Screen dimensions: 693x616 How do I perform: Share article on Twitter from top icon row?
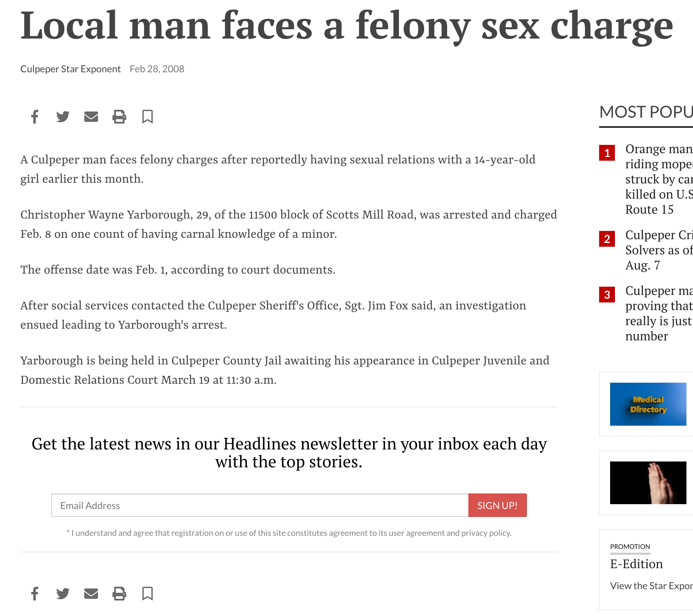[63, 117]
